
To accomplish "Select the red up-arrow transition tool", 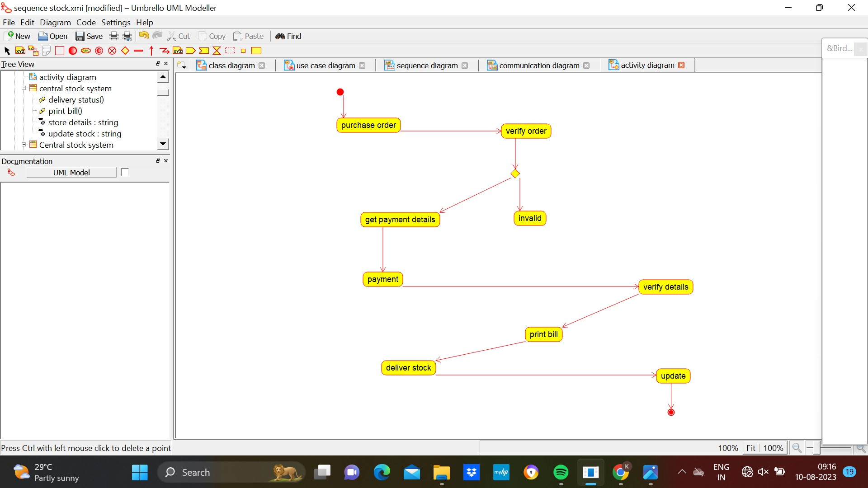I will 151,51.
